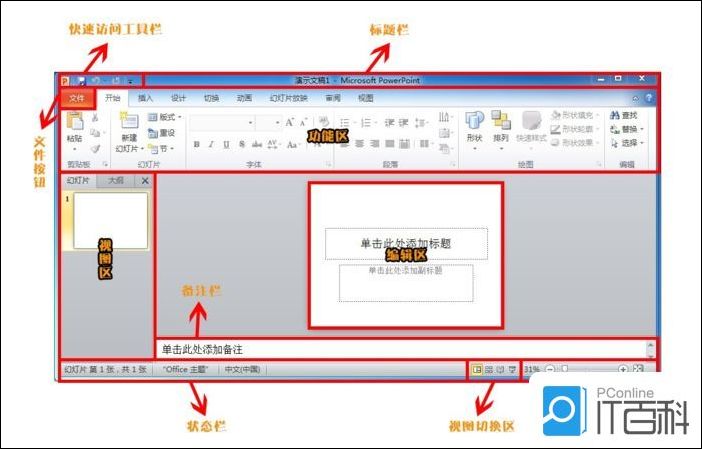The image size is (702, 449).
Task: Select the 幻灯片 (Slides) pane tab
Action: [78, 180]
